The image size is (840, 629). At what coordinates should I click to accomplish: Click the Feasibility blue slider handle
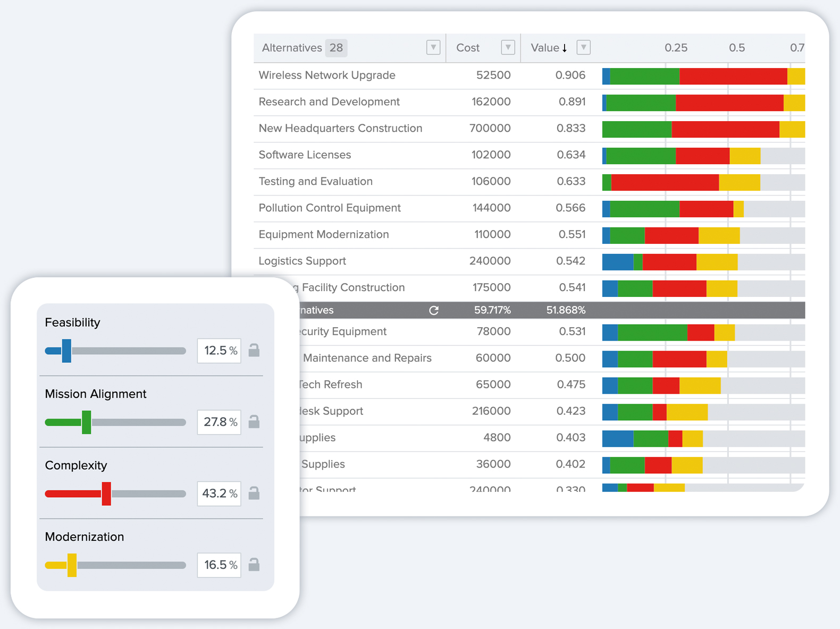[x=66, y=351]
